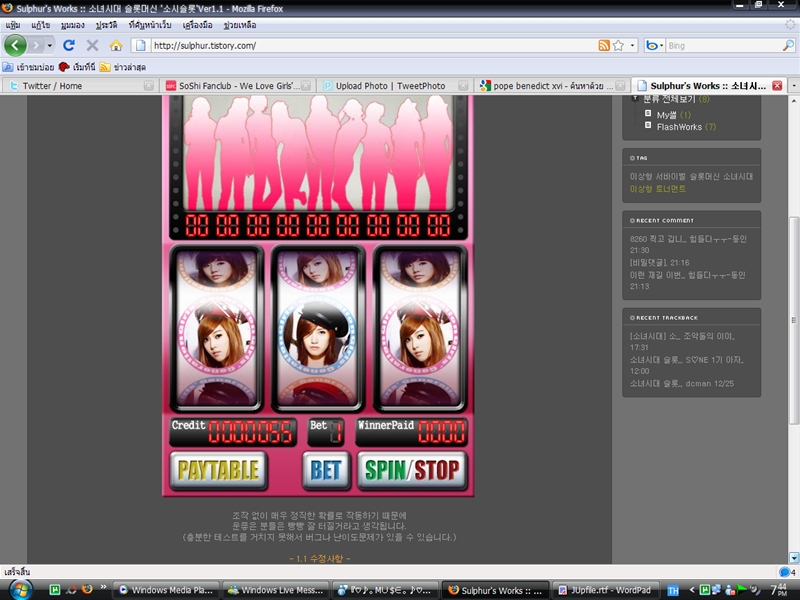Click the page scrollbar down arrow
This screenshot has height=600, width=800.
click(x=794, y=558)
